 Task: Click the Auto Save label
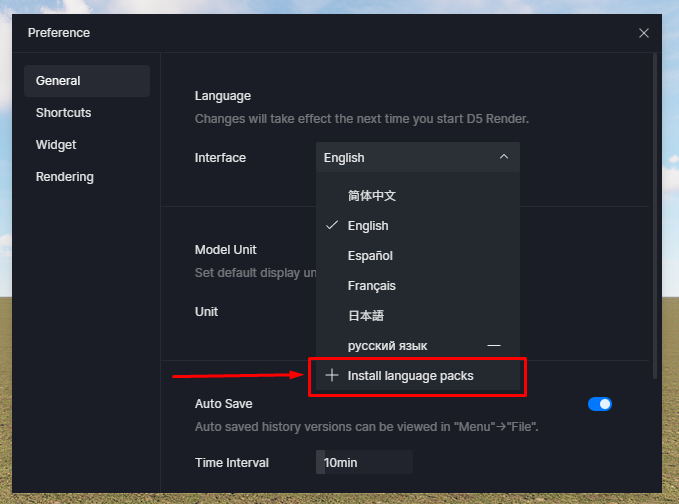tap(223, 404)
